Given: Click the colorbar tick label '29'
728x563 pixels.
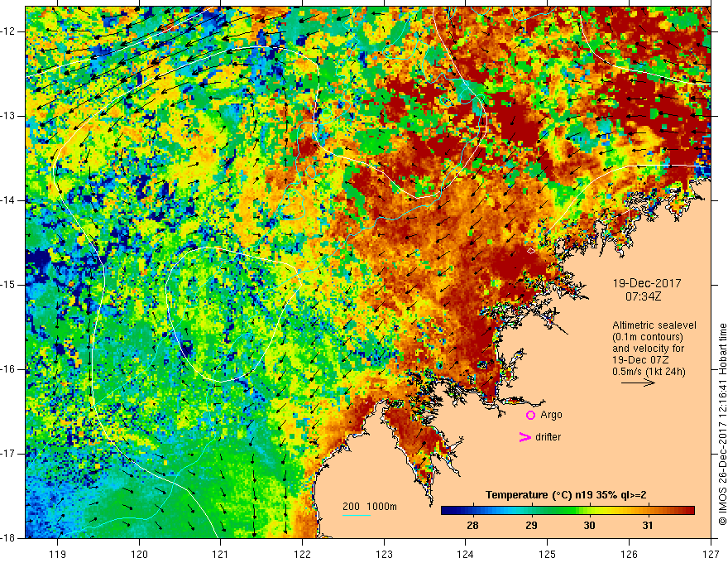Looking at the screenshot, I should click(x=531, y=526).
